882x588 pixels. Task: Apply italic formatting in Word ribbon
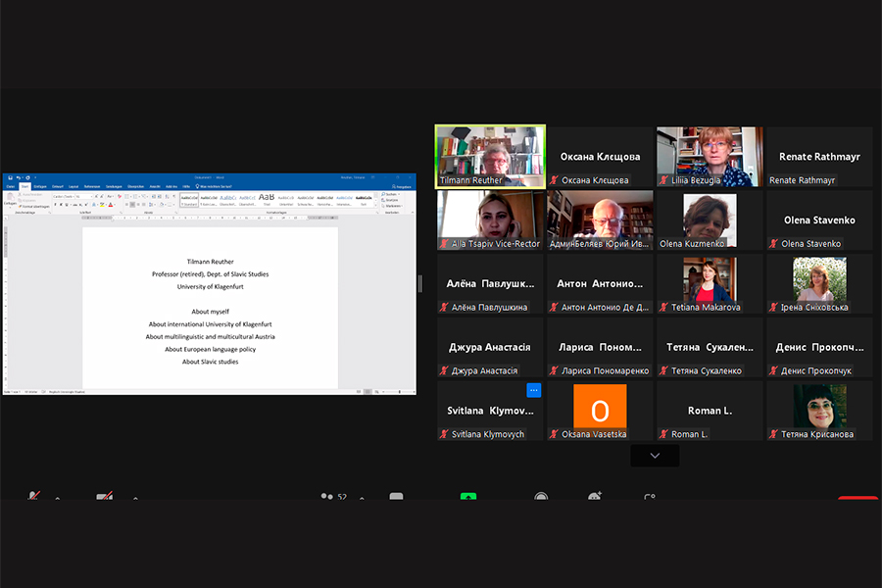pyautogui.click(x=61, y=204)
